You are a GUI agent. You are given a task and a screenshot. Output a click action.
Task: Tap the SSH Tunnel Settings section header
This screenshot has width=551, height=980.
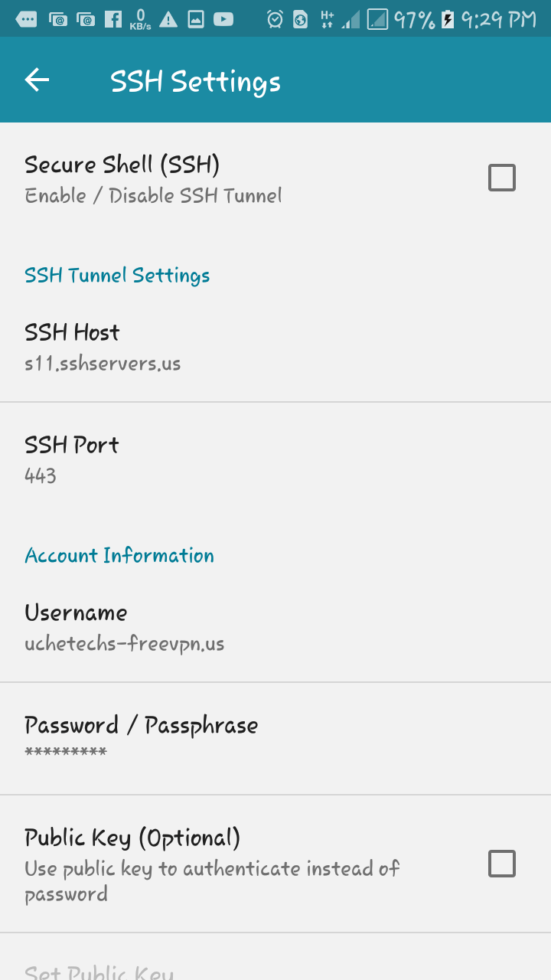(117, 276)
